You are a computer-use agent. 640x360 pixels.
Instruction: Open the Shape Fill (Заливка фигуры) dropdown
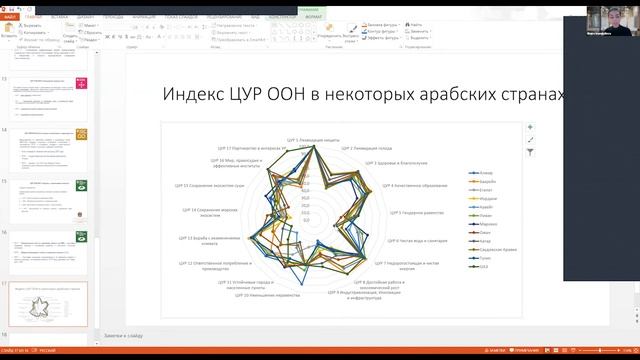click(x=380, y=25)
